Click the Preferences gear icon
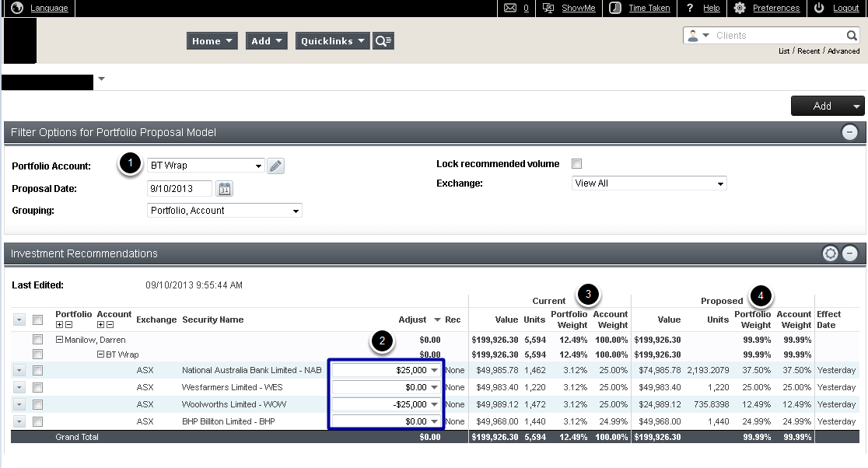868x468 pixels. pos(740,8)
